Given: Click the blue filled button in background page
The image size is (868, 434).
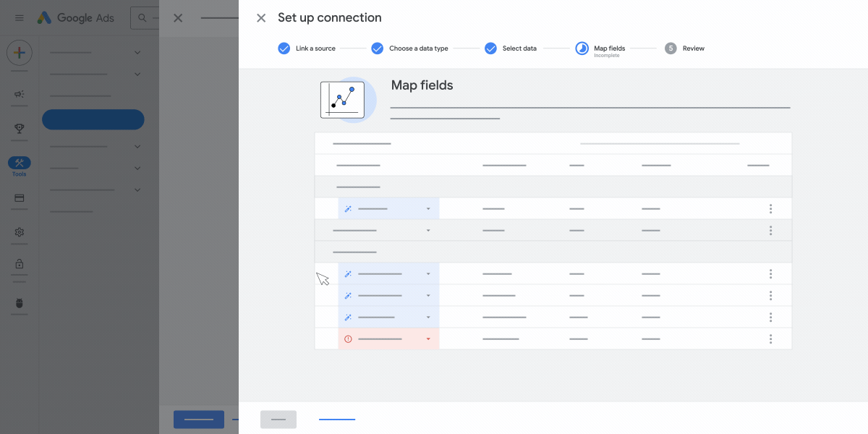Looking at the screenshot, I should pyautogui.click(x=199, y=419).
